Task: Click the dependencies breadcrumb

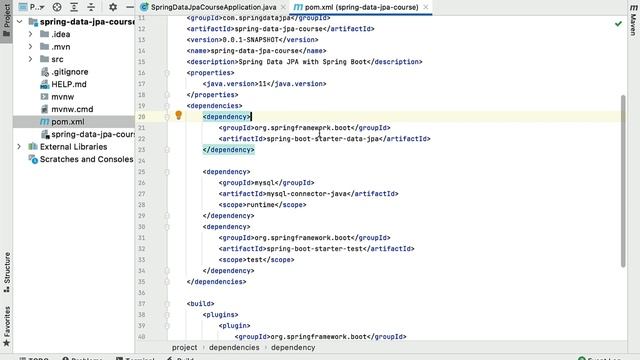Action: [234, 348]
